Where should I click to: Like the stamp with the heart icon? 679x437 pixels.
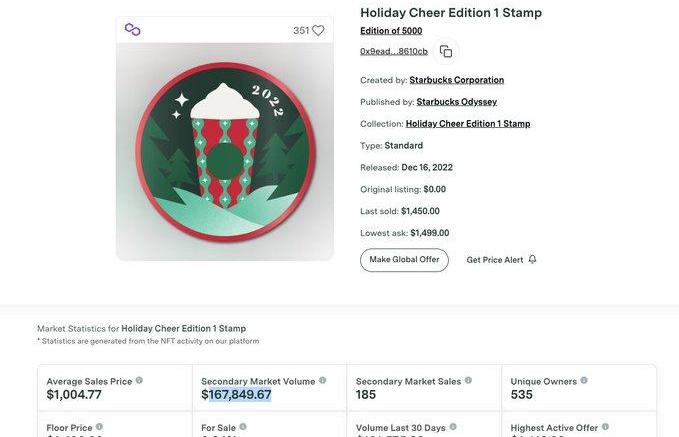[318, 31]
